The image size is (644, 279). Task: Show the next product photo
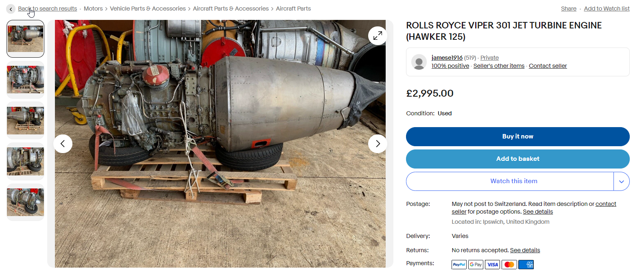coord(378,144)
